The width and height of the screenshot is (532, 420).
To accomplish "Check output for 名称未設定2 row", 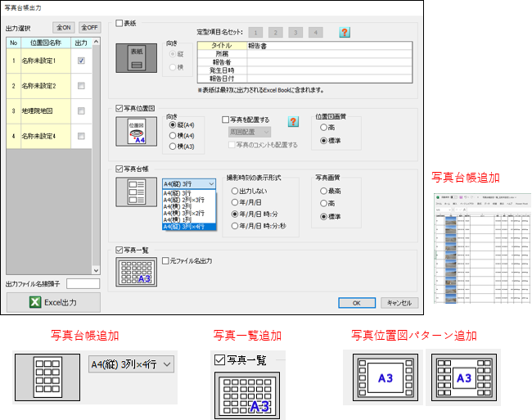I will tap(81, 86).
